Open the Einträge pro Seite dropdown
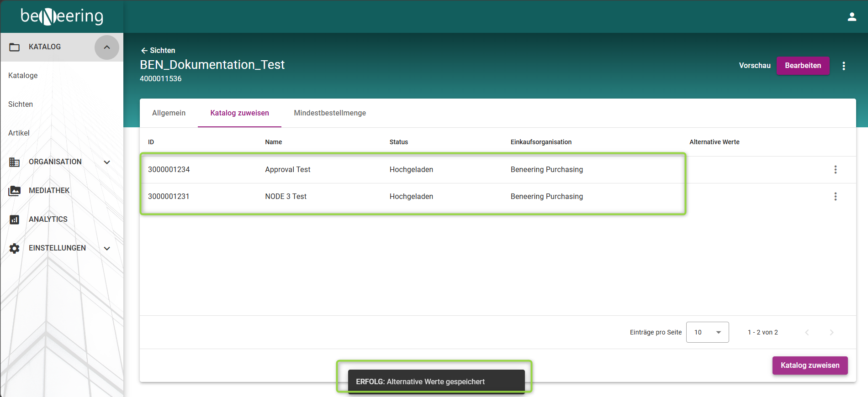The width and height of the screenshot is (868, 397). [x=707, y=332]
